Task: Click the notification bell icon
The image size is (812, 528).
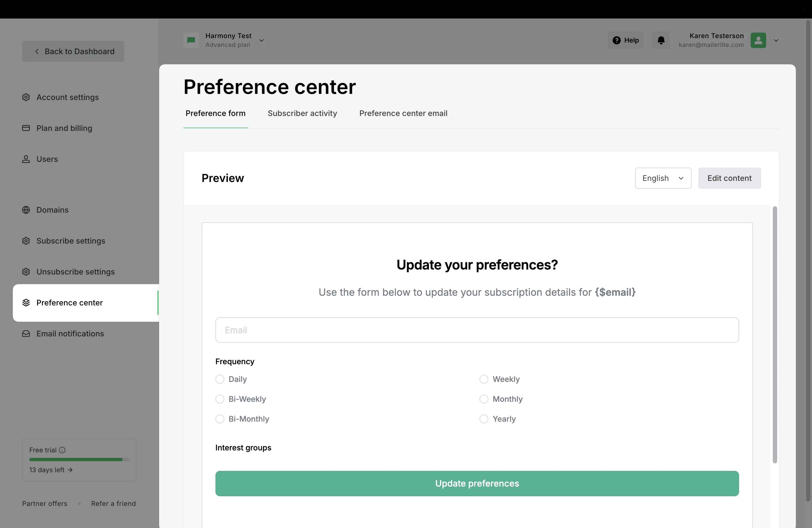Action: coord(661,40)
